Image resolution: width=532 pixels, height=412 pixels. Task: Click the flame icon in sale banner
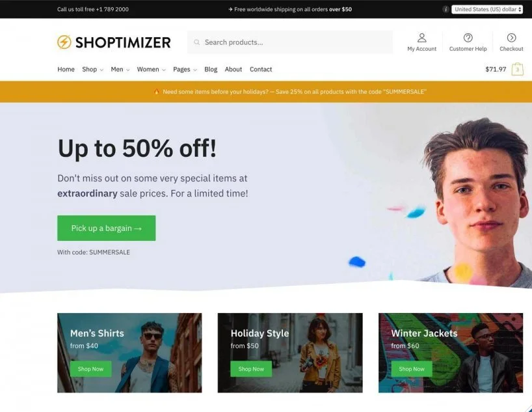156,92
